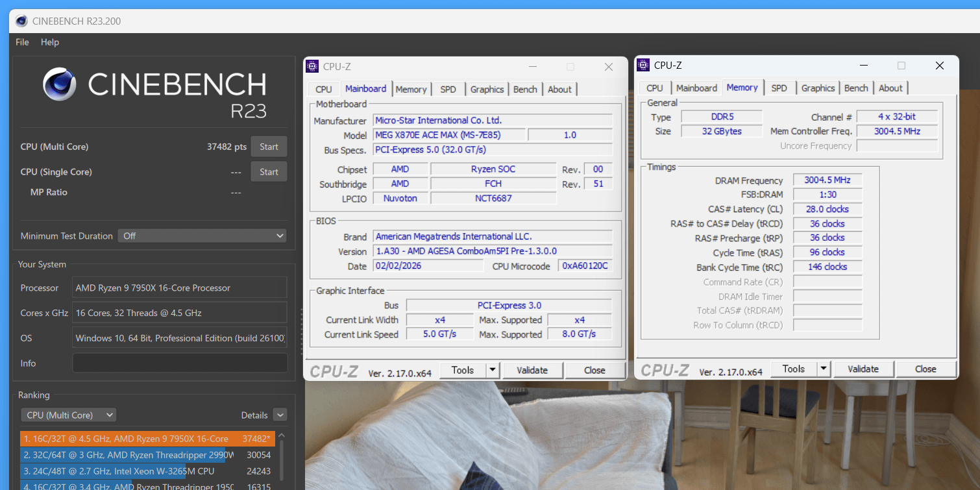Click the CPU-Z chip icon in the Memory window
The height and width of the screenshot is (490, 980).
point(643,65)
